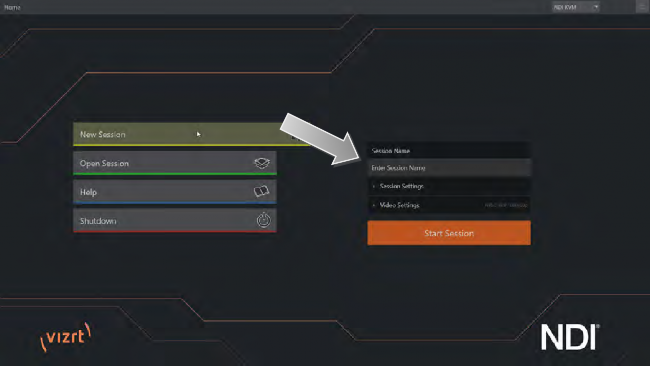Expand the Video Settings section
The width and height of the screenshot is (650, 366).
click(x=449, y=205)
